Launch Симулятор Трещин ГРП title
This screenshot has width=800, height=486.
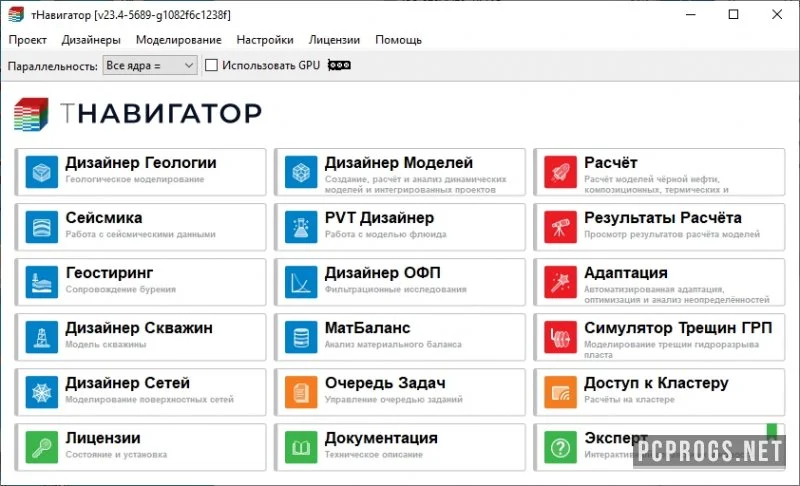click(678, 328)
